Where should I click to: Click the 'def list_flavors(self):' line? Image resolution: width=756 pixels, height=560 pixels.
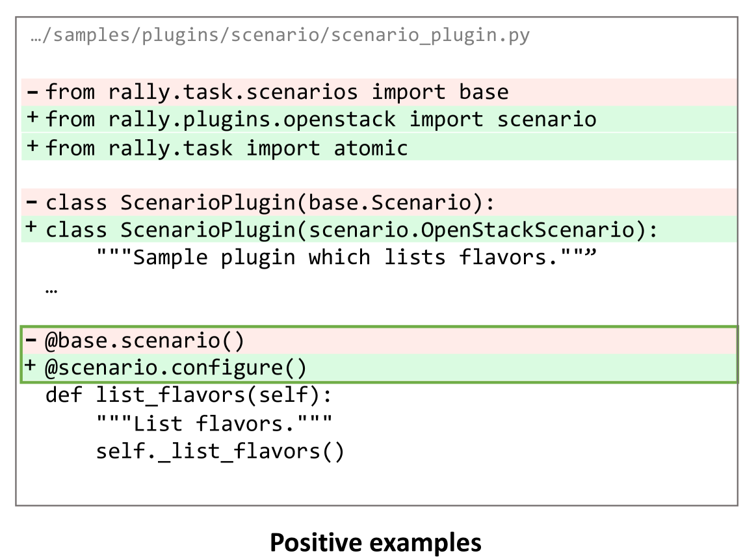click(x=189, y=395)
